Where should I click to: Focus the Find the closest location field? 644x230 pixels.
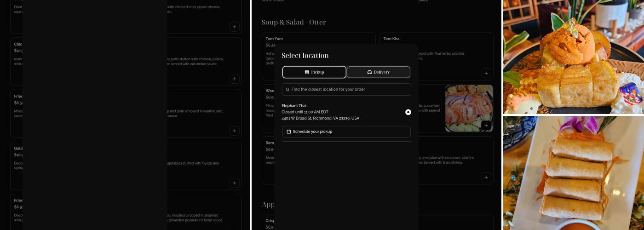pyautogui.click(x=350, y=89)
